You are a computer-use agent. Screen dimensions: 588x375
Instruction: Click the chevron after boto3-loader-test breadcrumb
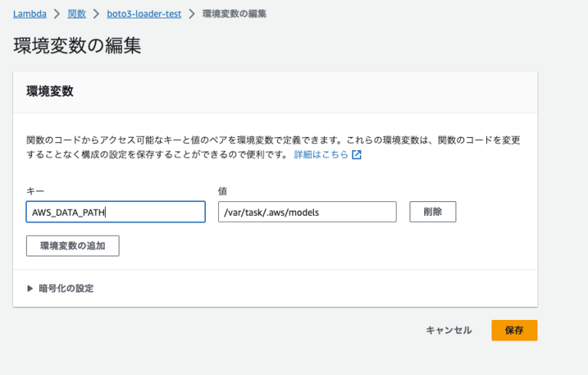(192, 15)
